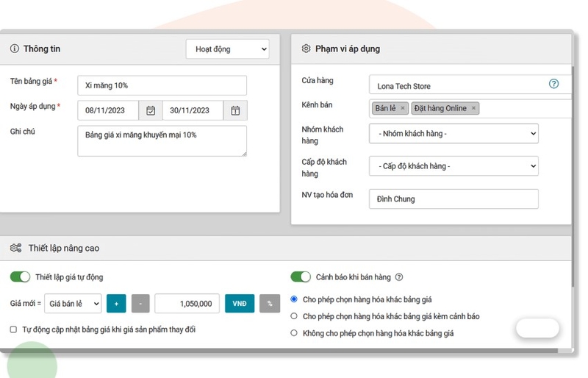The height and width of the screenshot is (378, 588).
Task: Click the info icon beside Thông tin
Action: click(14, 49)
